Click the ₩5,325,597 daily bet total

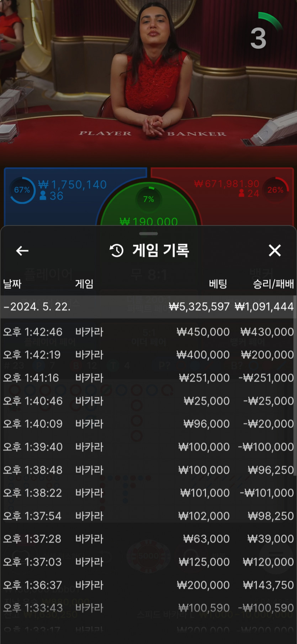[199, 306]
